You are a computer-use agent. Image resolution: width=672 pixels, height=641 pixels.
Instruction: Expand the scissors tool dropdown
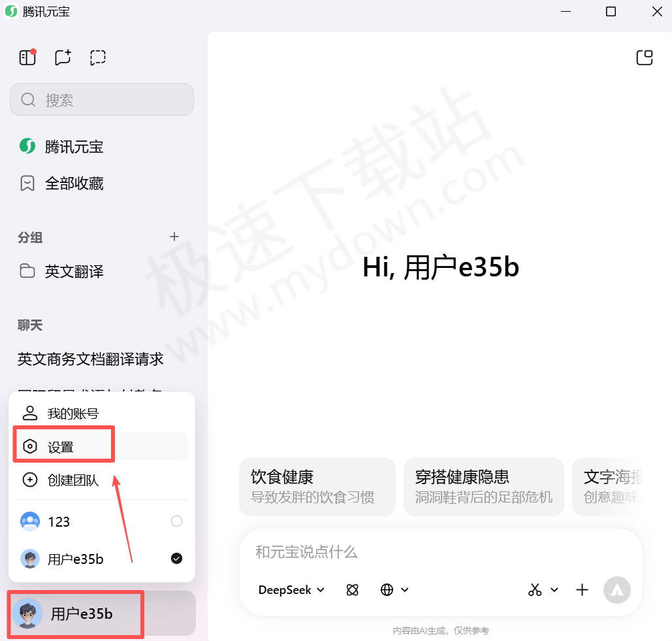click(x=555, y=590)
